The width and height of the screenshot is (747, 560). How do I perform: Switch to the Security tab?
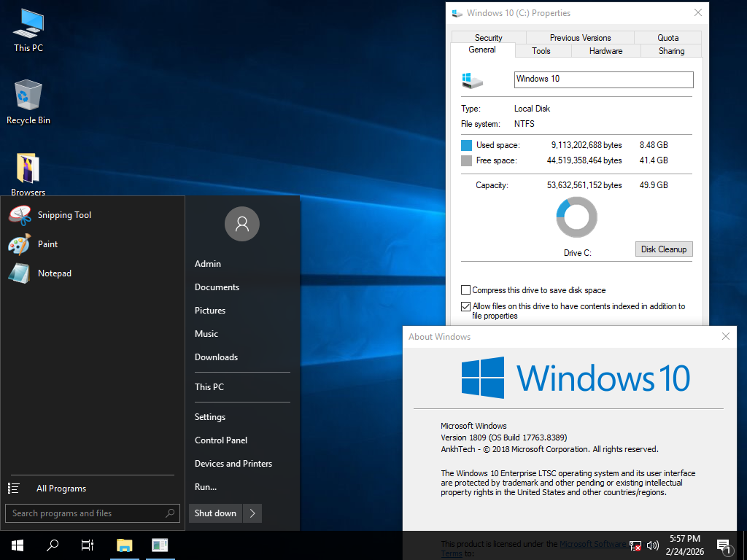(x=487, y=37)
